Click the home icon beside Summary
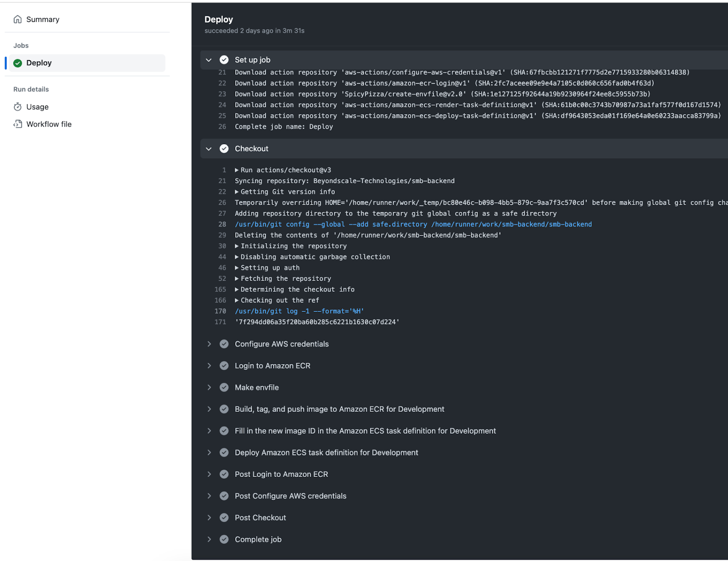Image resolution: width=728 pixels, height=561 pixels. [x=18, y=19]
